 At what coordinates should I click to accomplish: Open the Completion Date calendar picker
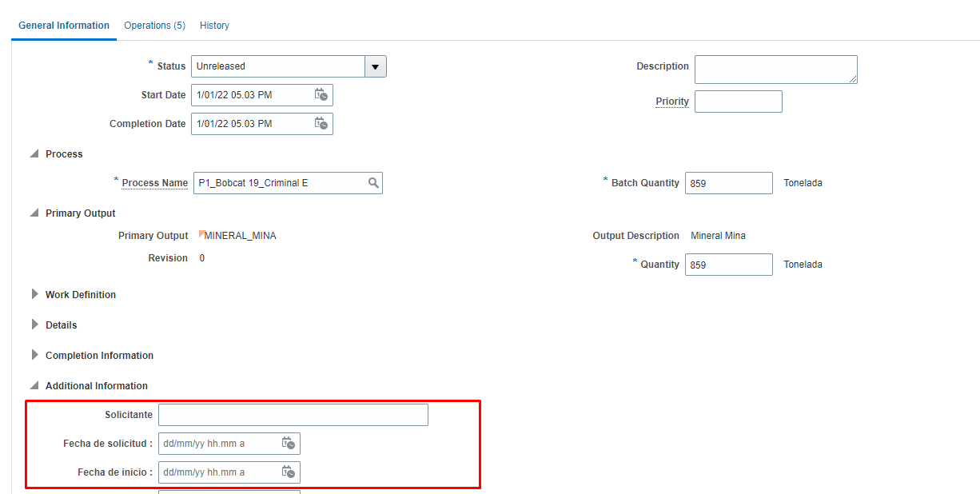(x=321, y=123)
